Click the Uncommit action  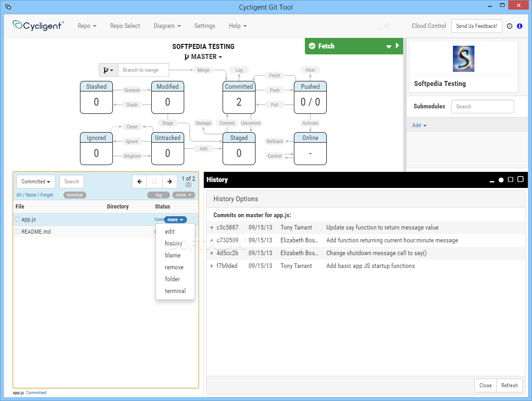coord(251,123)
